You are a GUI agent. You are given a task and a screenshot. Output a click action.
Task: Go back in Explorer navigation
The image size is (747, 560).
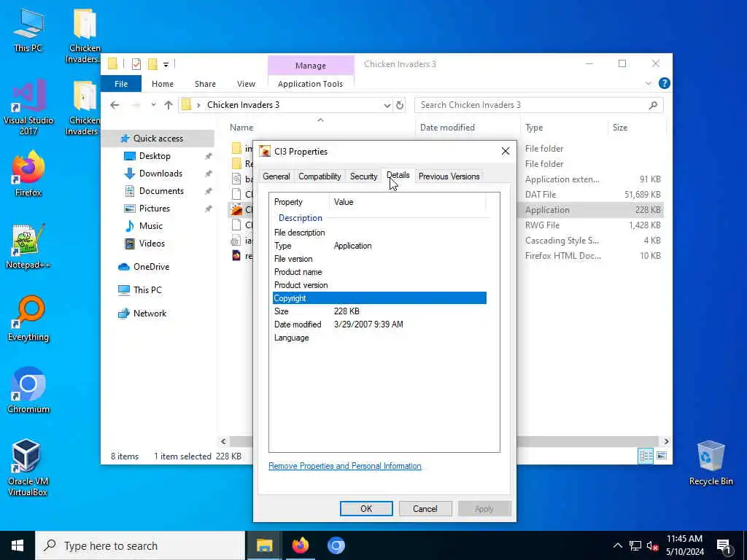[115, 105]
